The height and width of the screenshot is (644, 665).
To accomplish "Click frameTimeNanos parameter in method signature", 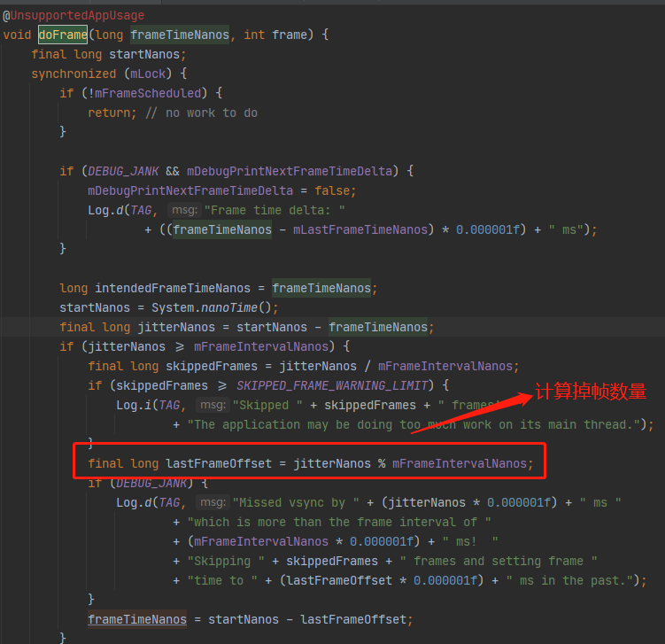I will 180,35.
